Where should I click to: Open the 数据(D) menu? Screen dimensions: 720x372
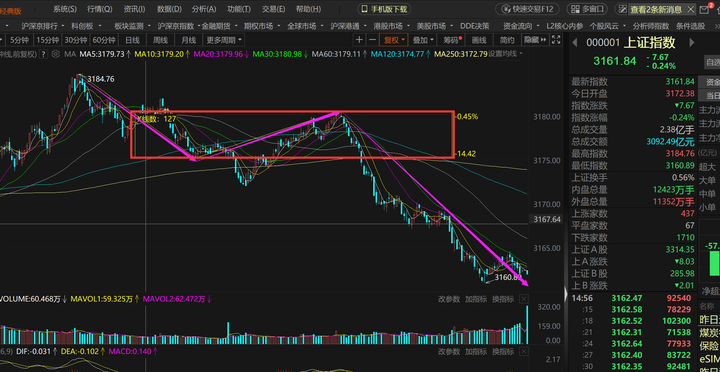pyautogui.click(x=169, y=9)
